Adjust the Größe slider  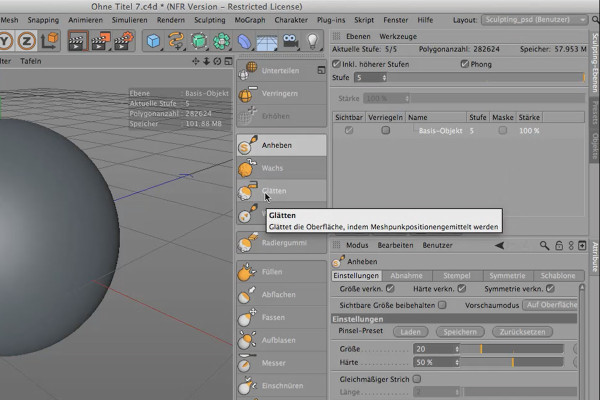512,349
